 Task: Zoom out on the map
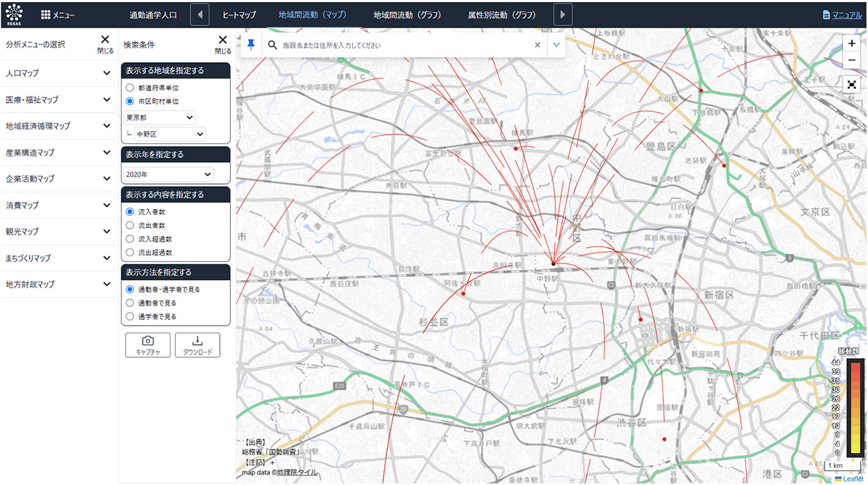[x=851, y=60]
